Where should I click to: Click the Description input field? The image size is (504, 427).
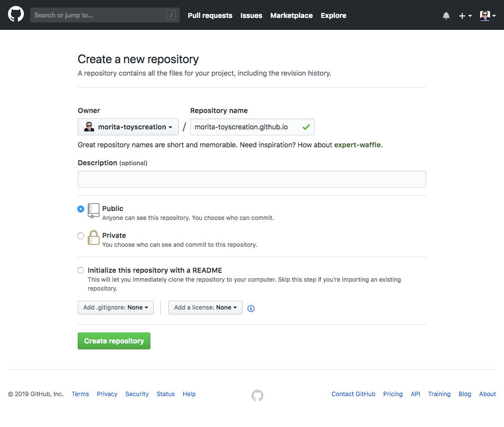point(252,179)
